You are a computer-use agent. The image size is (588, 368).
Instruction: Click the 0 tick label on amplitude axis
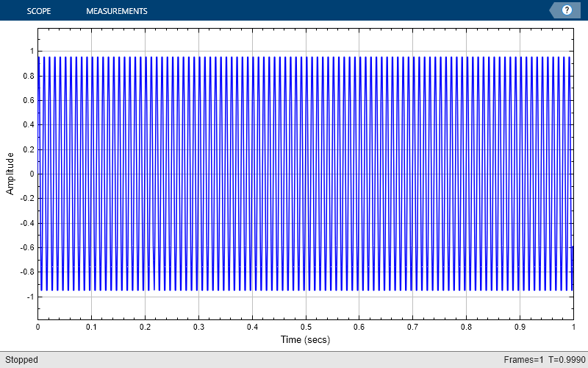coord(32,174)
